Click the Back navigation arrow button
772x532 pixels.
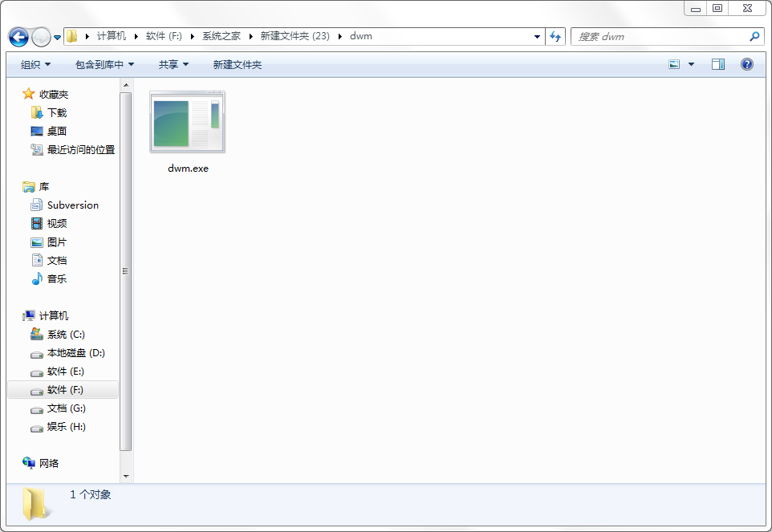pos(18,37)
